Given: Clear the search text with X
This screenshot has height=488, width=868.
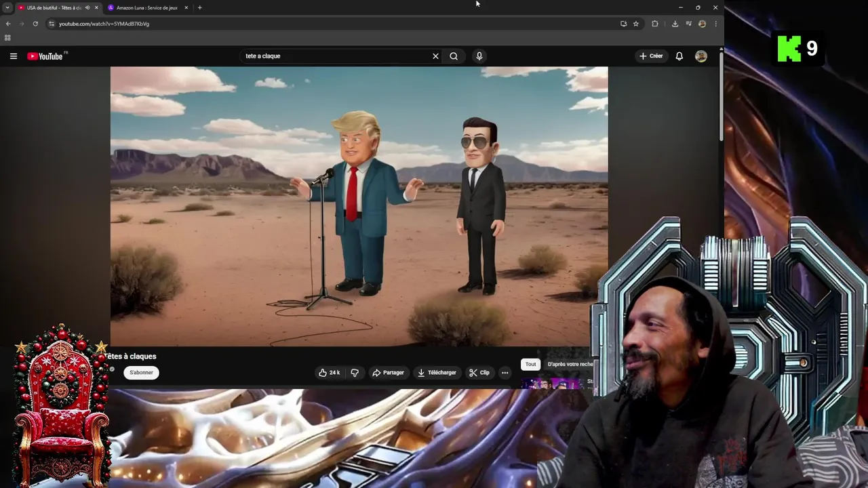Looking at the screenshot, I should tap(435, 56).
